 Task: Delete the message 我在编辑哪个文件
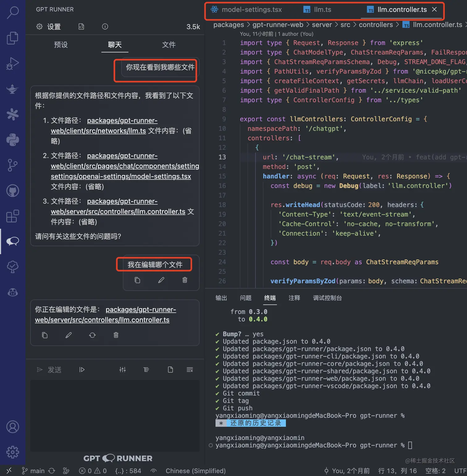[185, 280]
